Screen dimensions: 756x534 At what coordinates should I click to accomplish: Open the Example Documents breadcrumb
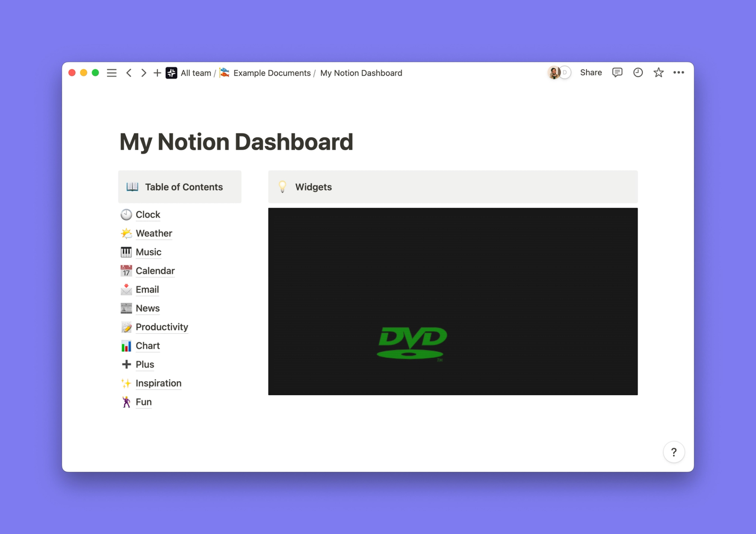[272, 73]
